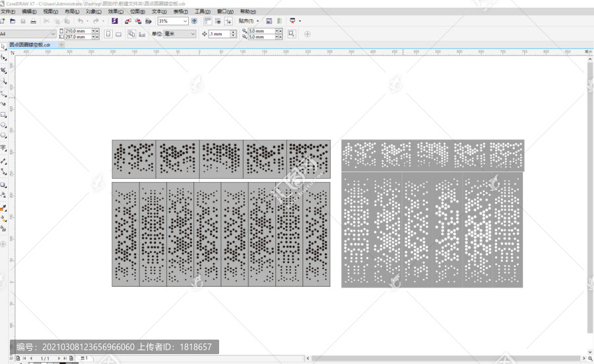Screen dimensions: 594x364
Task: Open the 编辑(E) menu
Action: pos(29,12)
